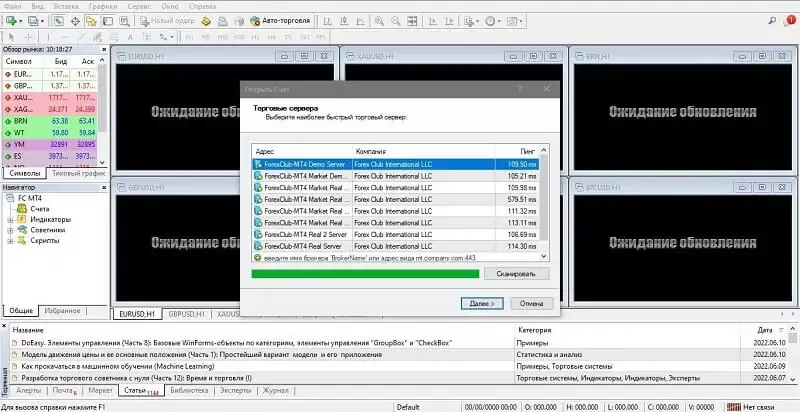The width and height of the screenshot is (800, 412).
Task: Toggle the Авто-торговля button
Action: [x=280, y=21]
